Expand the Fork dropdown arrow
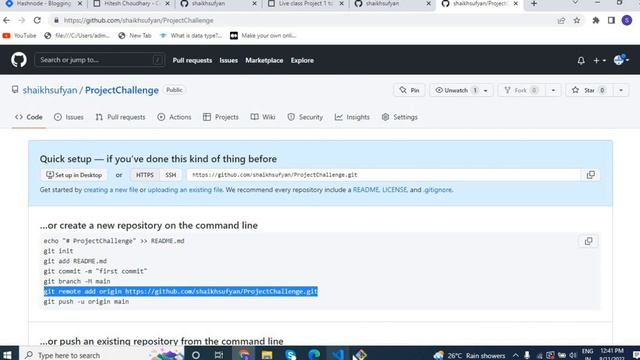This screenshot has height=360, width=640. [x=553, y=90]
